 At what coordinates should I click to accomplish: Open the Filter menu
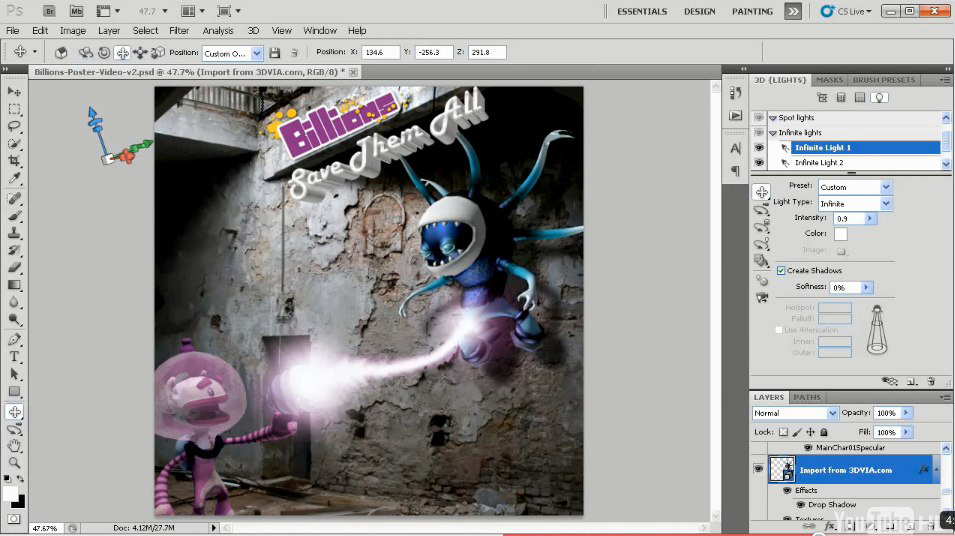178,31
